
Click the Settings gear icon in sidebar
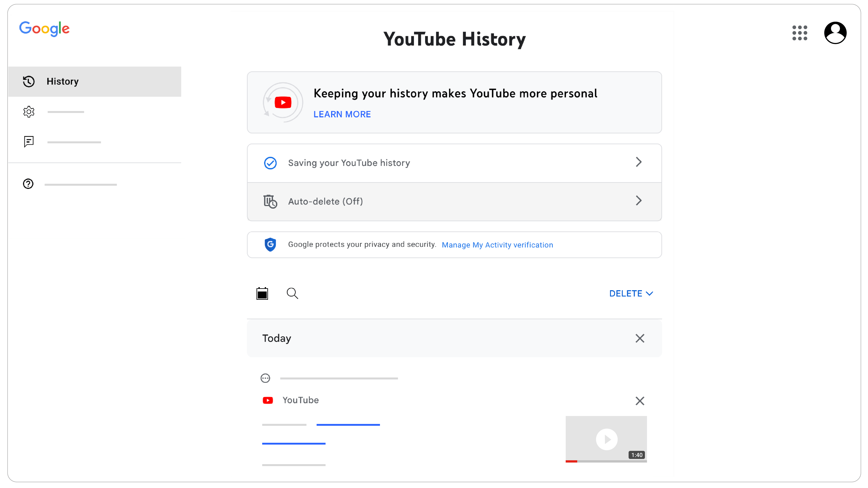point(29,111)
